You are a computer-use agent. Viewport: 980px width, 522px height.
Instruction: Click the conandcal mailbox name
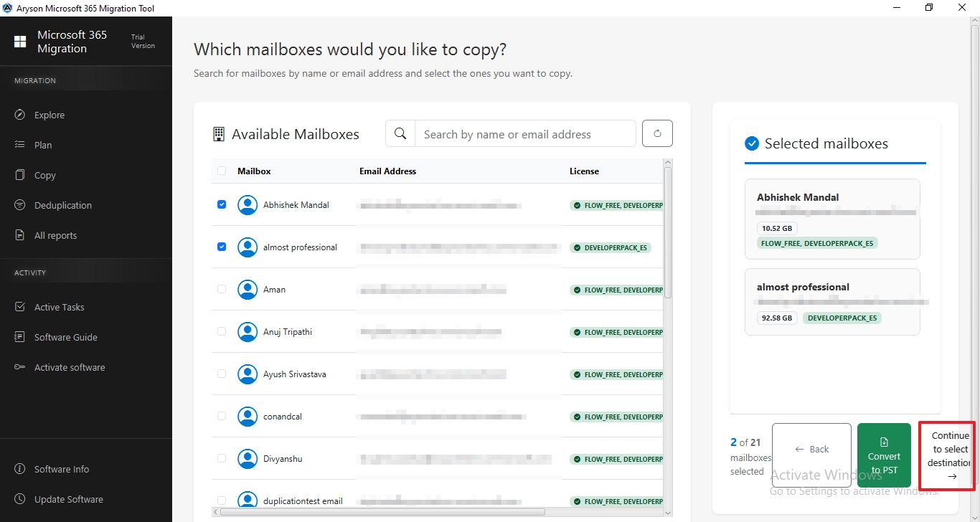(283, 417)
